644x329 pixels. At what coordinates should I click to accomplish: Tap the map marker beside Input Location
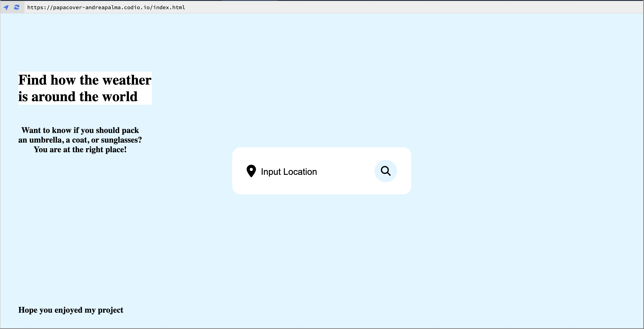(251, 171)
